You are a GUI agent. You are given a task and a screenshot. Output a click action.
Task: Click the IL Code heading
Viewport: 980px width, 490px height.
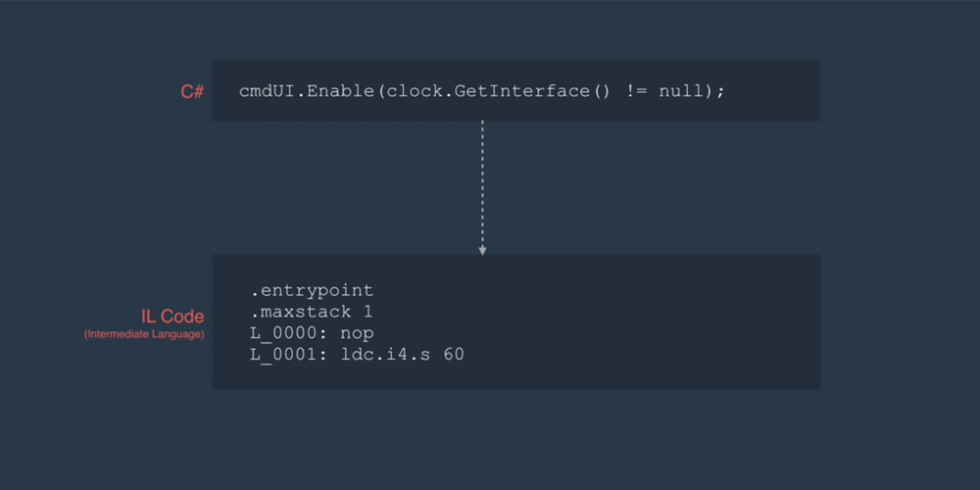[x=172, y=317]
